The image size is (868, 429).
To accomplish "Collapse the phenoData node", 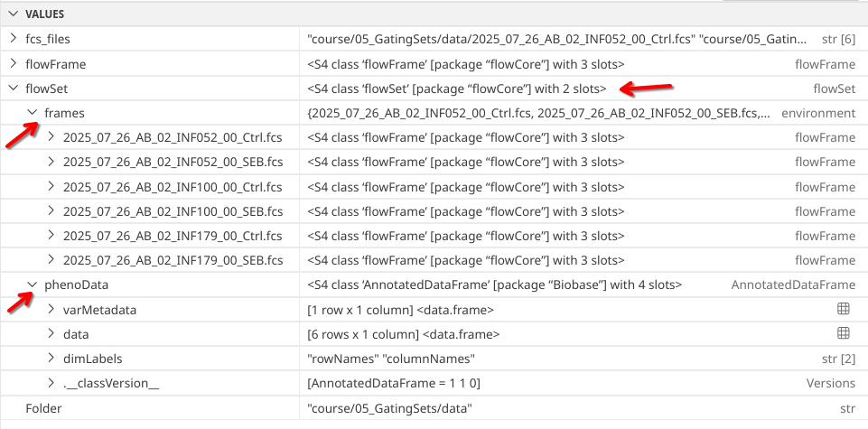I will (32, 284).
